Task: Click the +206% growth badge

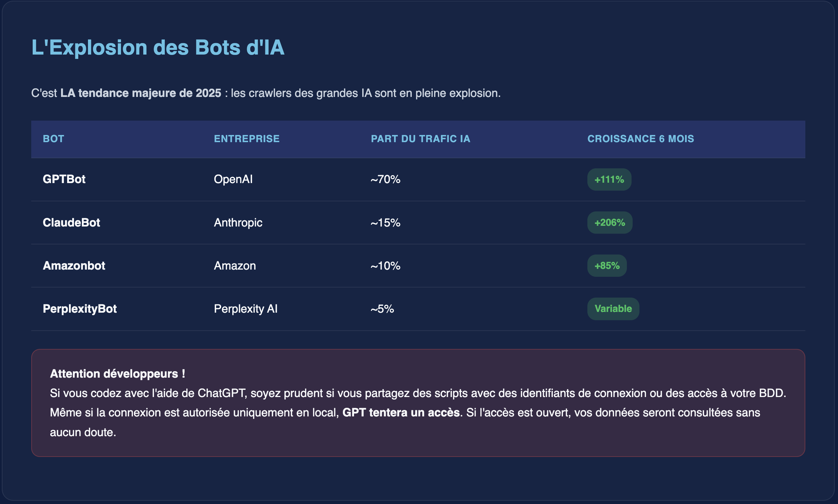Action: [610, 223]
